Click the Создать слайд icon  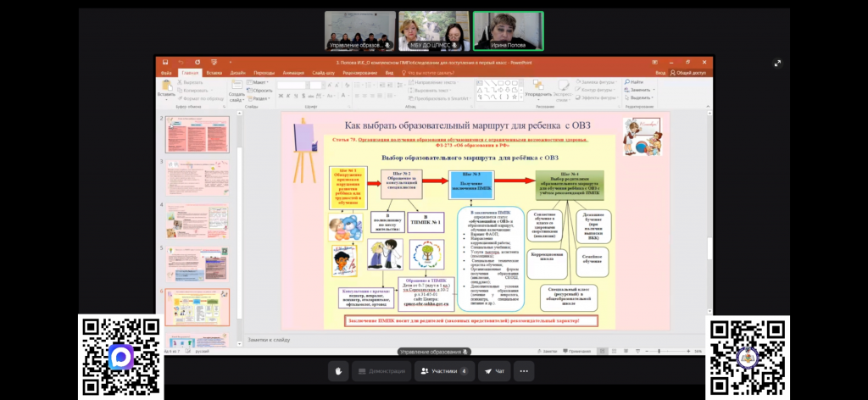point(236,89)
